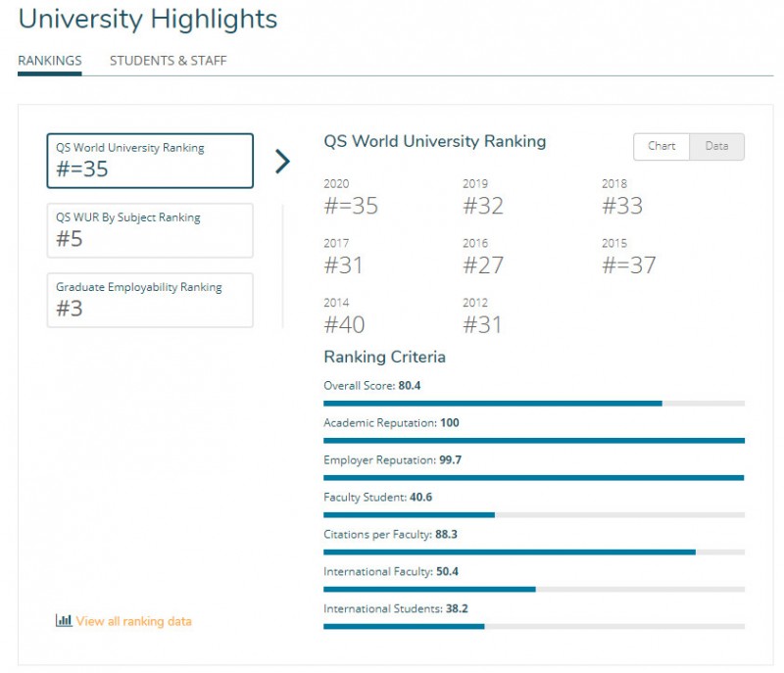Image resolution: width=784 pixels, height=673 pixels.
Task: Click the Academic Reputation: 100 label
Action: click(391, 422)
